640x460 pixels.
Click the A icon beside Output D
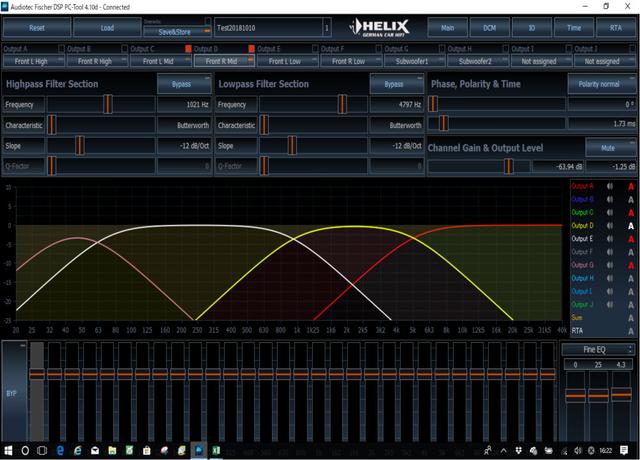631,225
